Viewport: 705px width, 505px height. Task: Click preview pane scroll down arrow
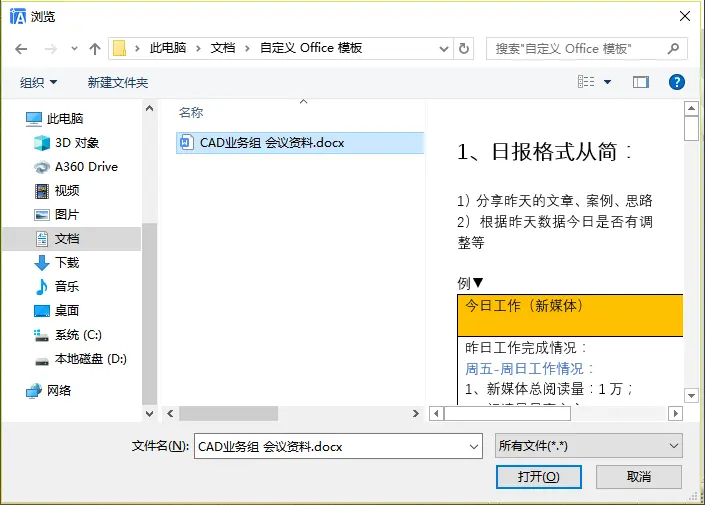pyautogui.click(x=692, y=396)
